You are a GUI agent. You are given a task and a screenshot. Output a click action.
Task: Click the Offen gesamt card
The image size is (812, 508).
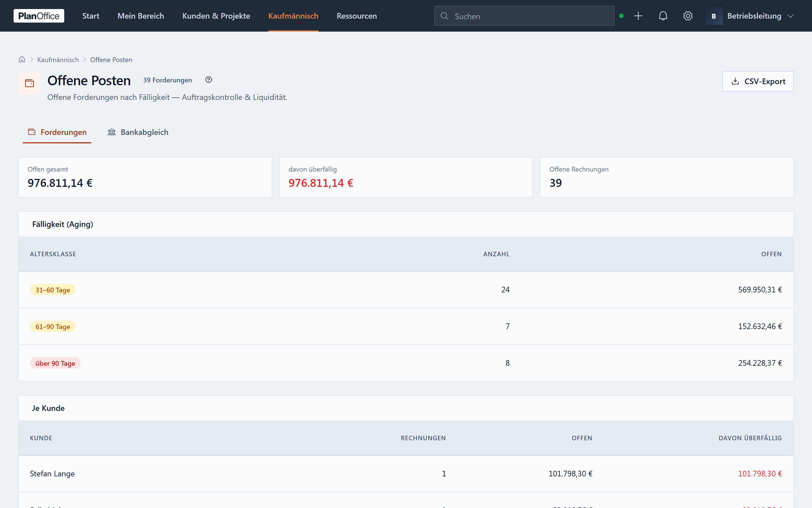click(x=145, y=177)
